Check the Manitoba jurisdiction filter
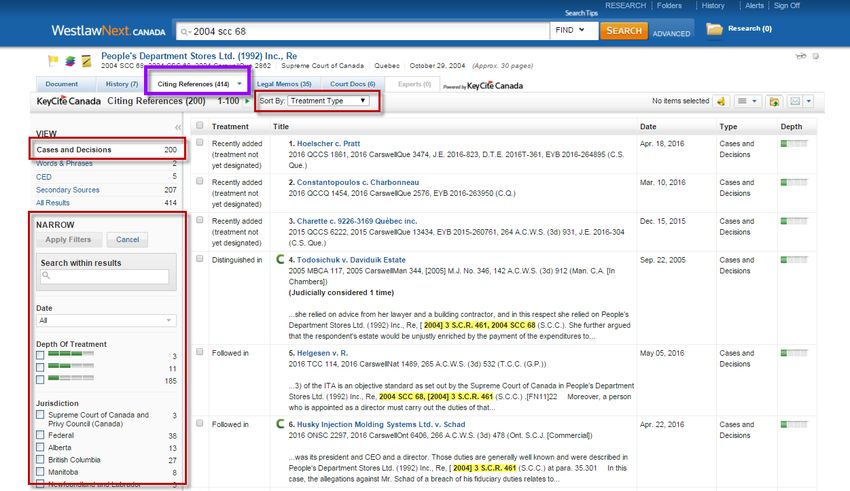The width and height of the screenshot is (850, 491). tap(40, 471)
